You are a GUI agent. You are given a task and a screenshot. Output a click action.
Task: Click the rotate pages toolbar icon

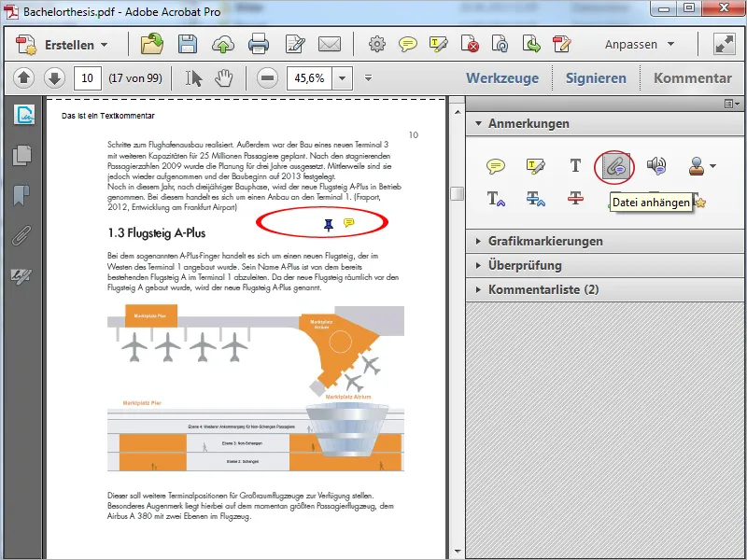(500, 44)
